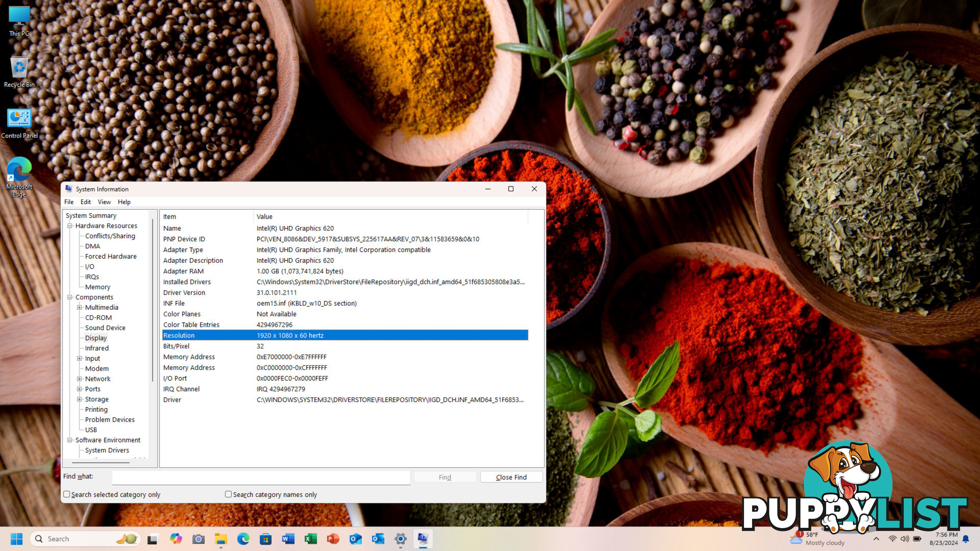980x551 pixels.
Task: Open weather widget showing 58°F
Action: 817,539
